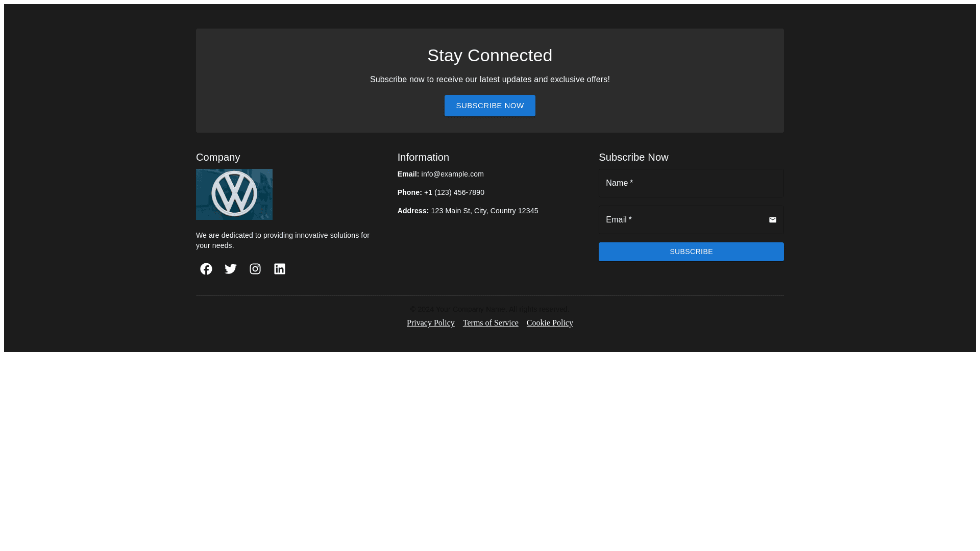Click the 123 Main St address text
Image resolution: width=980 pixels, height=551 pixels.
click(x=484, y=211)
